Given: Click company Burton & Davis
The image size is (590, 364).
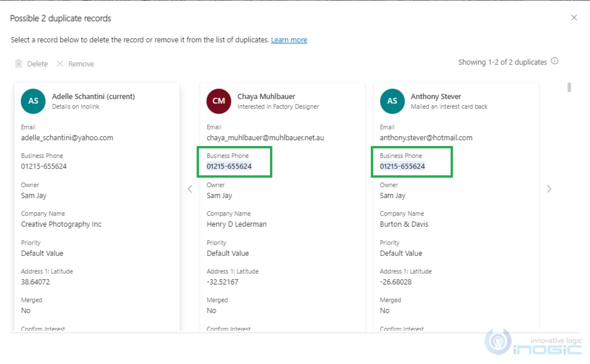Looking at the screenshot, I should click(404, 224).
